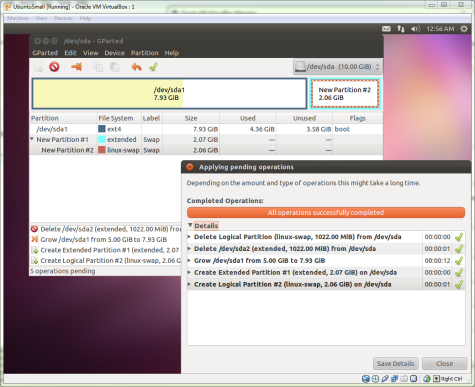Click the green Apply operations checkmark
Image resolution: width=475 pixels, height=387 pixels.
pyautogui.click(x=153, y=67)
